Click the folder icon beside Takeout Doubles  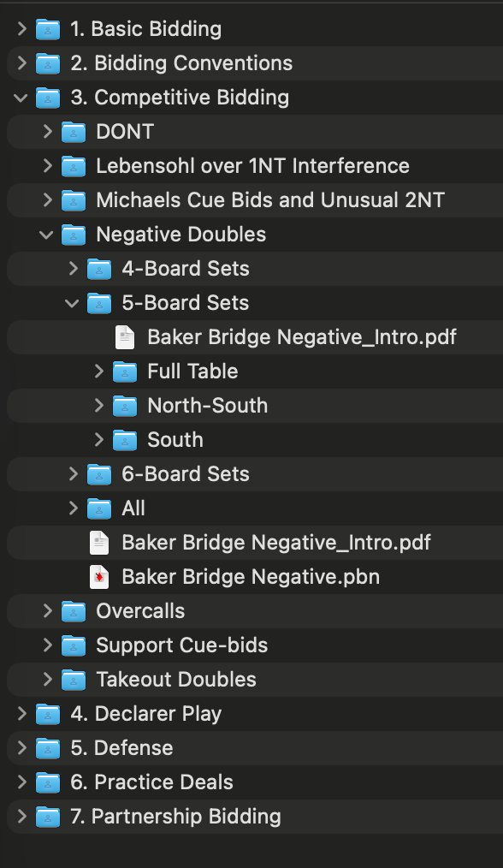pyautogui.click(x=74, y=679)
